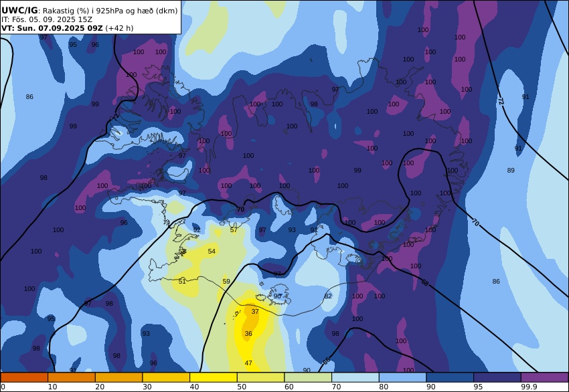569x392 pixels.
Task: Select the 30–40 gold legend color segment
Action: coord(166,377)
